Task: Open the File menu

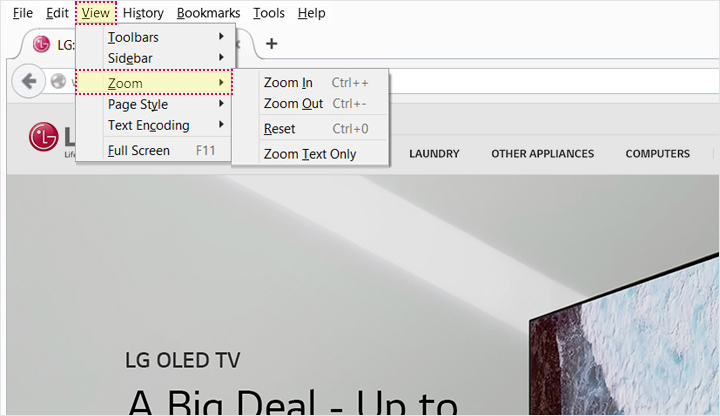Action: [x=22, y=13]
